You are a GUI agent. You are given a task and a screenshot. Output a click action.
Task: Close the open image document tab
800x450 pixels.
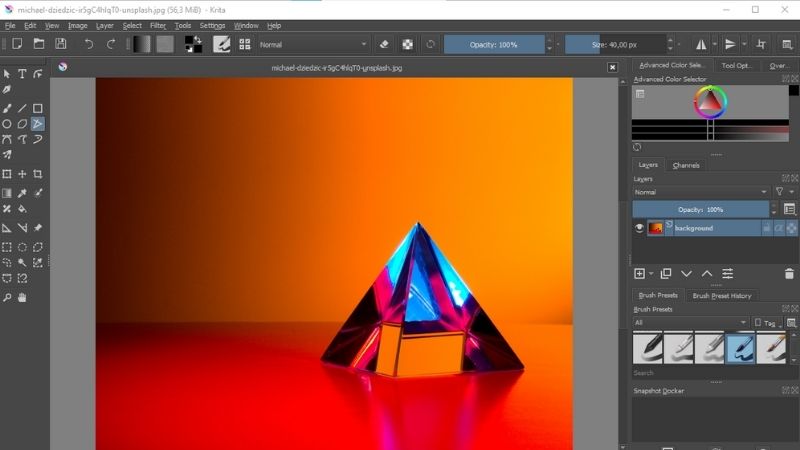[x=612, y=67]
